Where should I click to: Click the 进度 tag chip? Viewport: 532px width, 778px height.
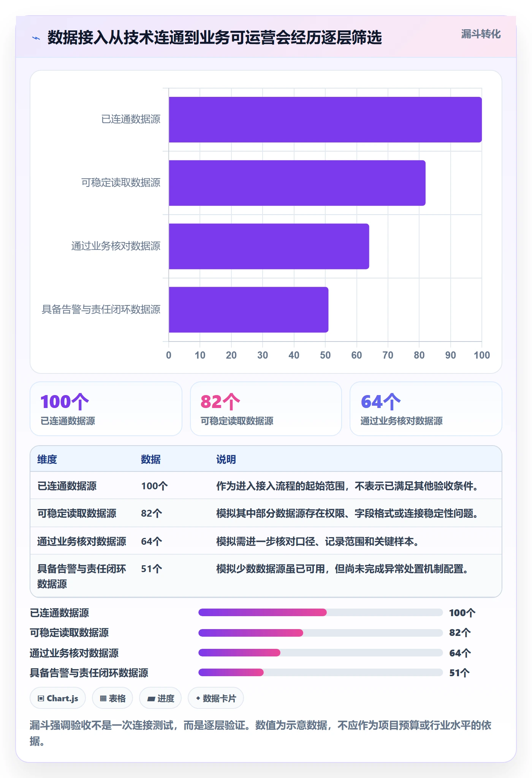160,698
